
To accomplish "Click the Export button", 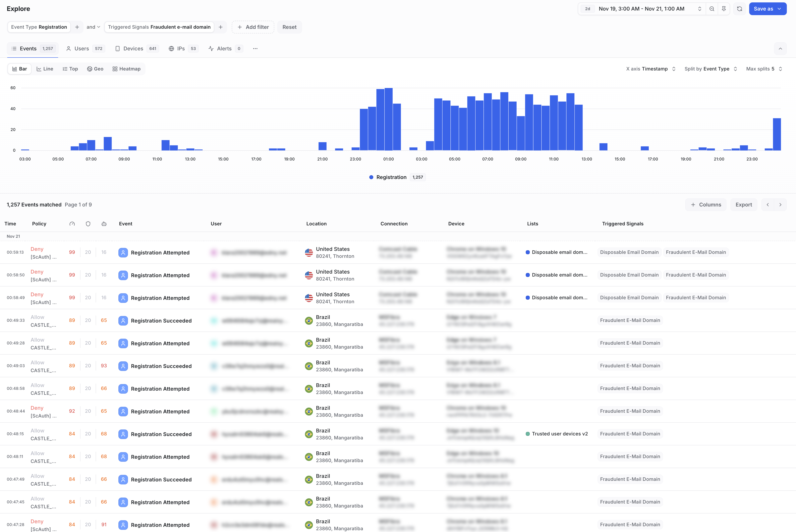I will coord(743,205).
